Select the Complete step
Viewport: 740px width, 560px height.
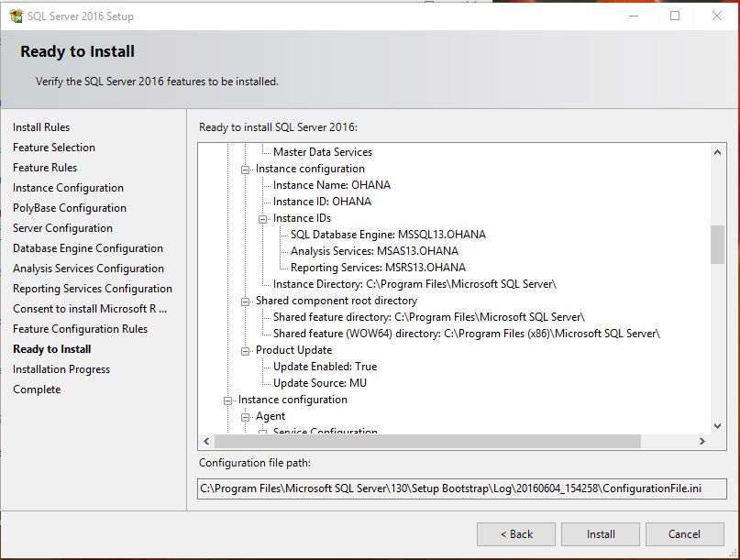(37, 389)
